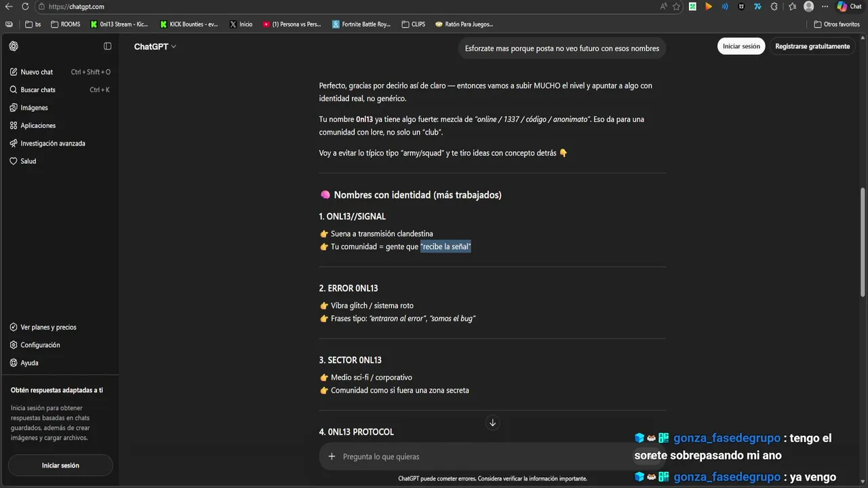Viewport: 868px width, 488px height.
Task: Click the page vertical scrollbar thumb
Action: point(863,241)
